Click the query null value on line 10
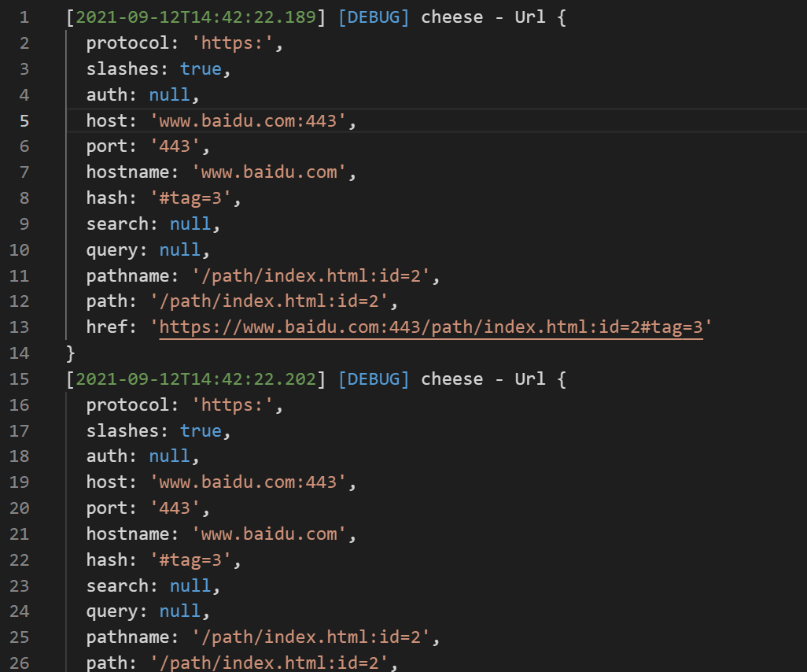 (179, 250)
